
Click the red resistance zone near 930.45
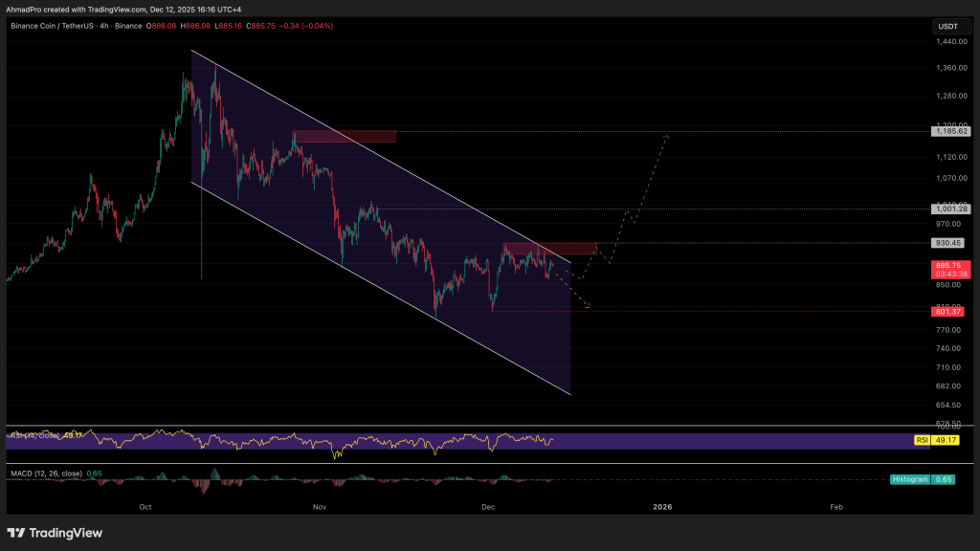point(550,248)
